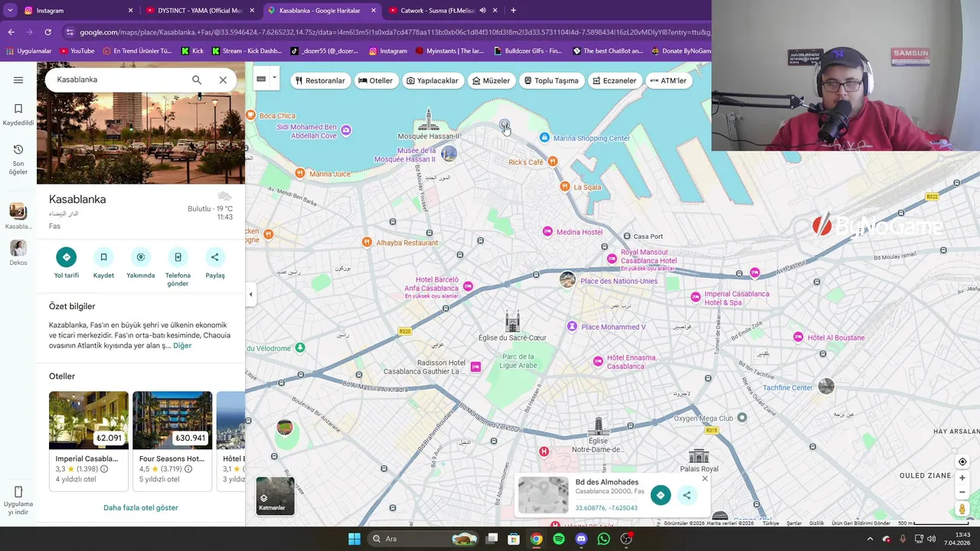Click La Sqala restaurant pin
The width and height of the screenshot is (980, 551).
click(564, 186)
